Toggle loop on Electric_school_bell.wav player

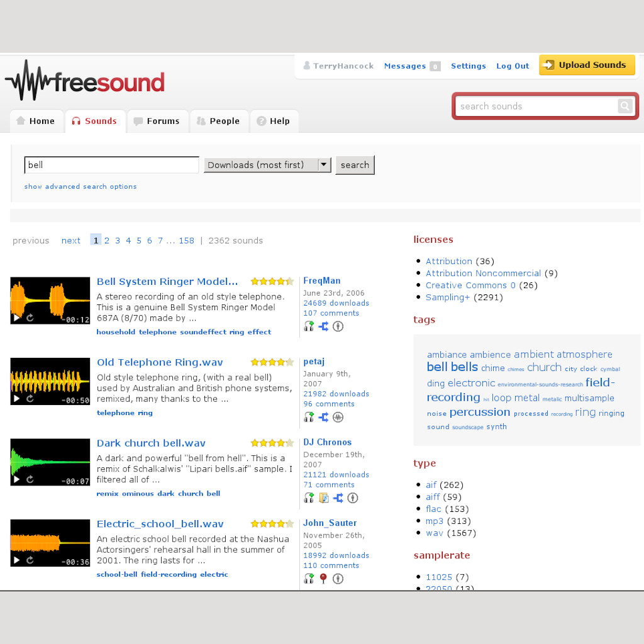click(30, 560)
